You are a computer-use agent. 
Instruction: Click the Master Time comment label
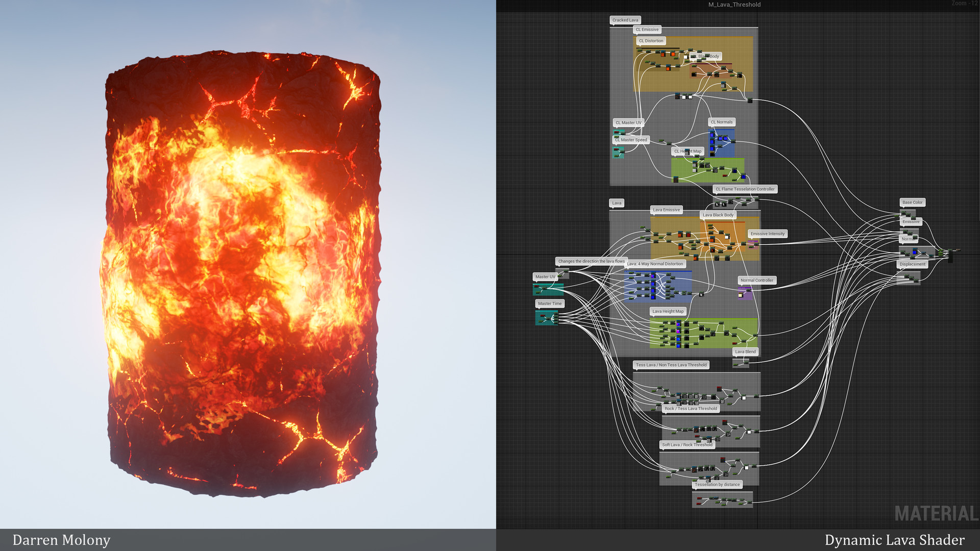pos(549,304)
